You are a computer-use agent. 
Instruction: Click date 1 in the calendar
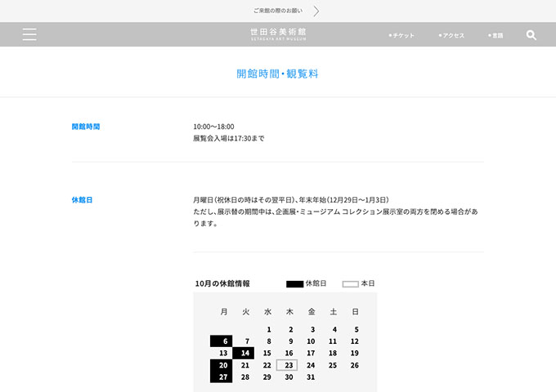[x=269, y=329]
